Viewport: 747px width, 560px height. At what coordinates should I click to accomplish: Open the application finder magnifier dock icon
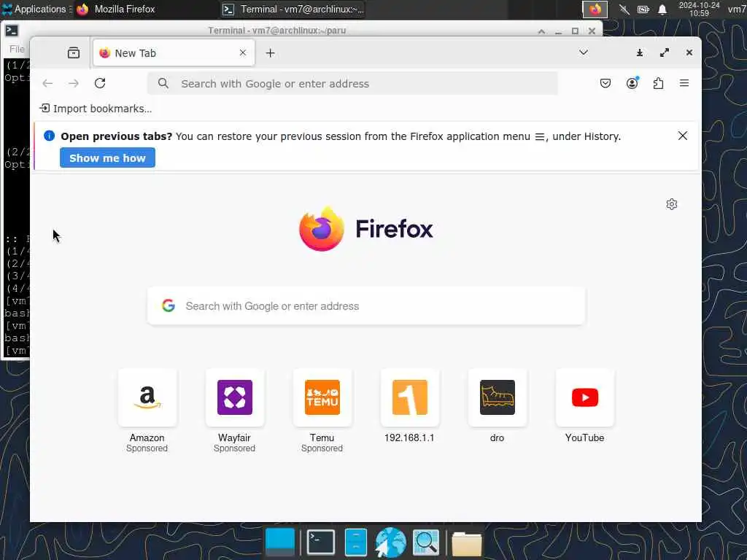425,542
